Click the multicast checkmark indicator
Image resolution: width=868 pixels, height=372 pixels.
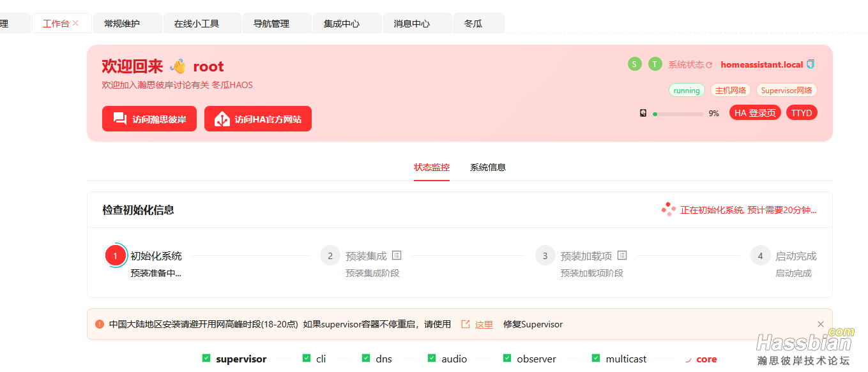click(595, 358)
